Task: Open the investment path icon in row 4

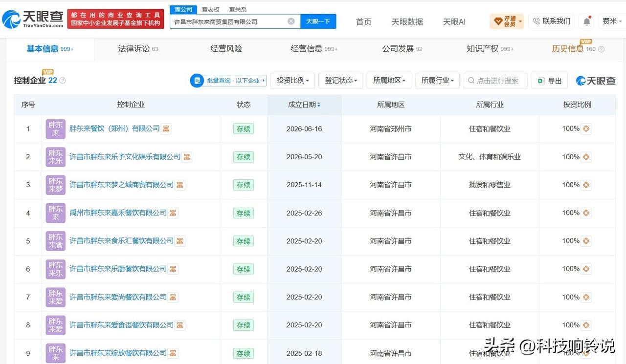Action: (x=586, y=213)
